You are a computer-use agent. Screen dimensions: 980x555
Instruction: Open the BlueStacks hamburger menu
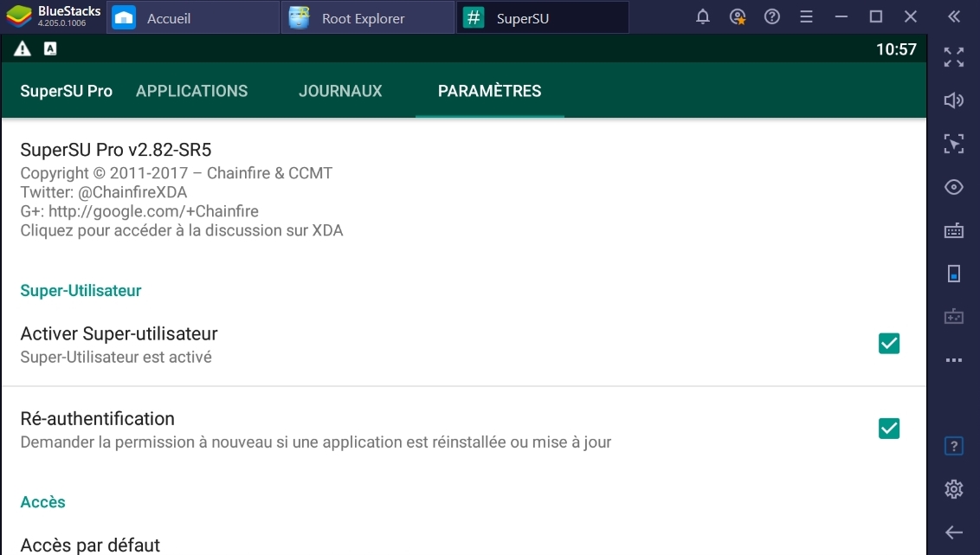click(806, 16)
